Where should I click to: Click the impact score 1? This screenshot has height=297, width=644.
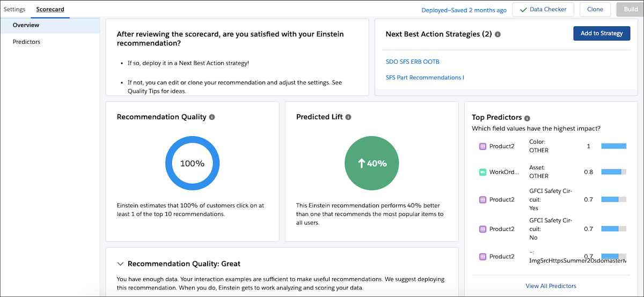pos(588,146)
